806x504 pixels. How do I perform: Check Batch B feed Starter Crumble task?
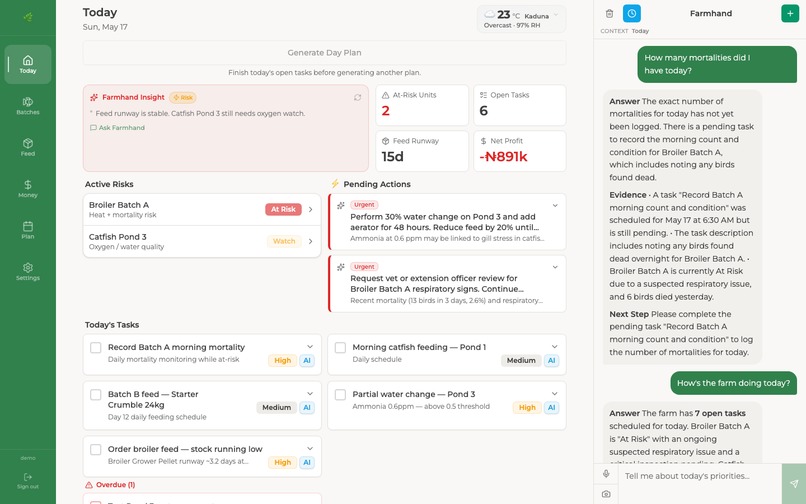pos(96,394)
